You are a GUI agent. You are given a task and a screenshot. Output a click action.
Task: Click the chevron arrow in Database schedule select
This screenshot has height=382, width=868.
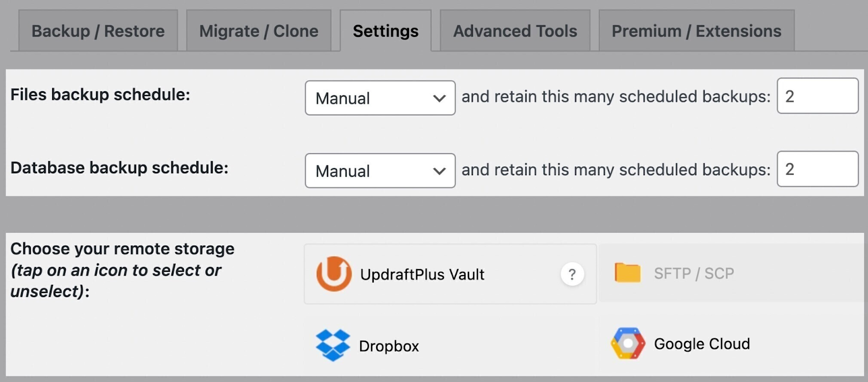tap(439, 171)
